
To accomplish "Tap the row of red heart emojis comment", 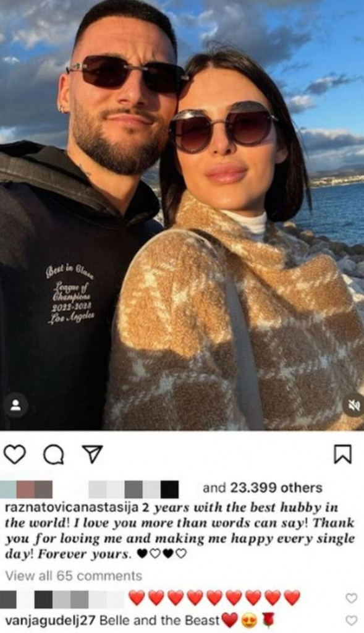I will [x=214, y=598].
